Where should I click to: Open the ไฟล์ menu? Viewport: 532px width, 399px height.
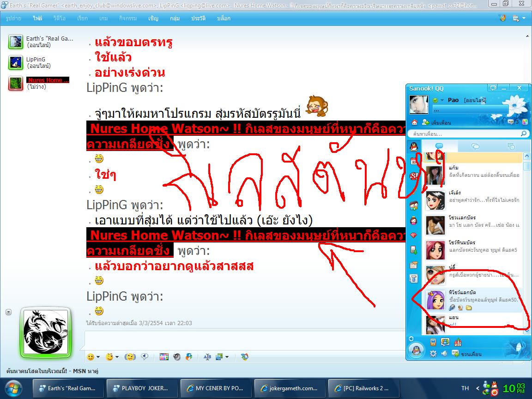pyautogui.click(x=37, y=18)
